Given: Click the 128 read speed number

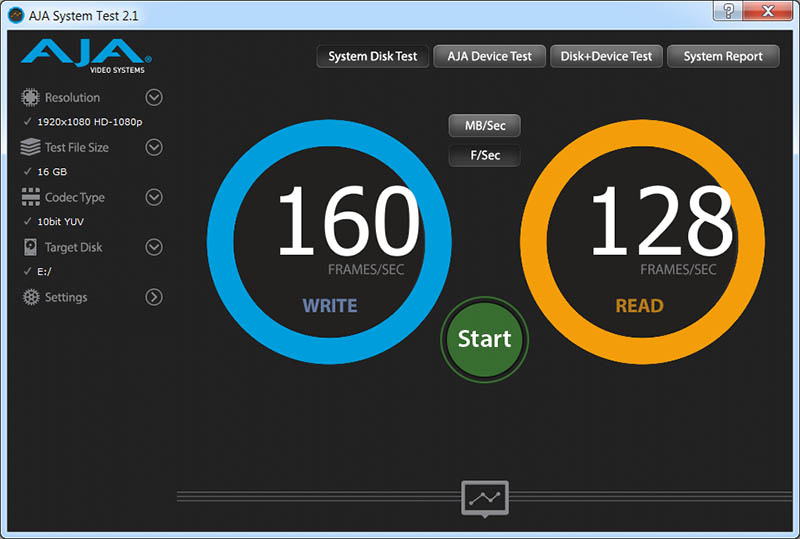Looking at the screenshot, I should [x=662, y=220].
